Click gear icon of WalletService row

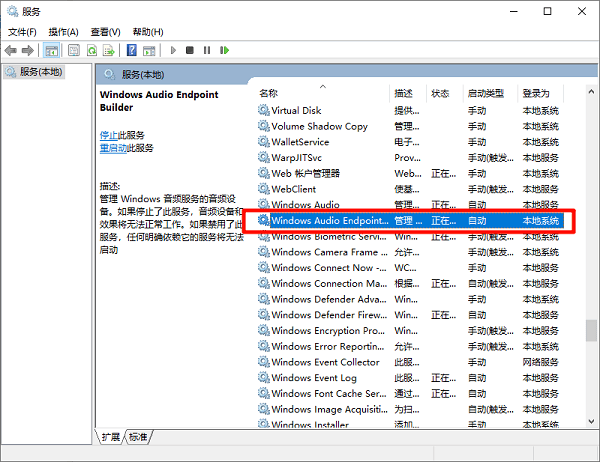[x=264, y=142]
